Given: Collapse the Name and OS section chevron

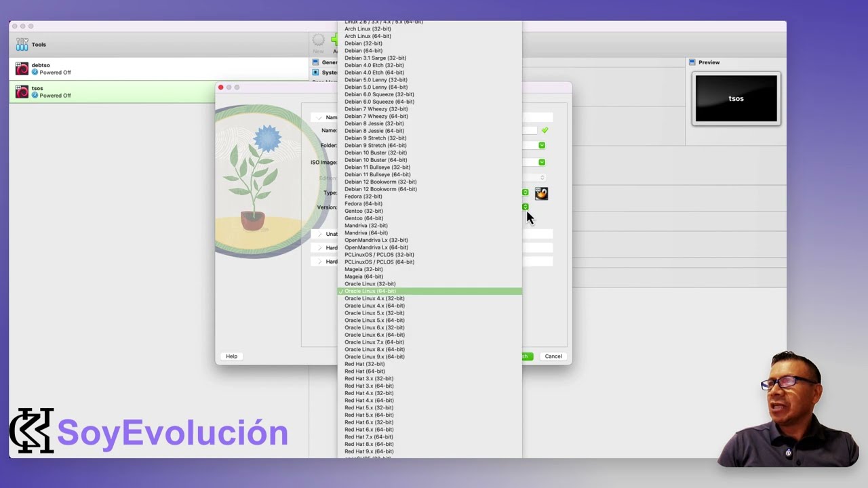Looking at the screenshot, I should [x=320, y=117].
